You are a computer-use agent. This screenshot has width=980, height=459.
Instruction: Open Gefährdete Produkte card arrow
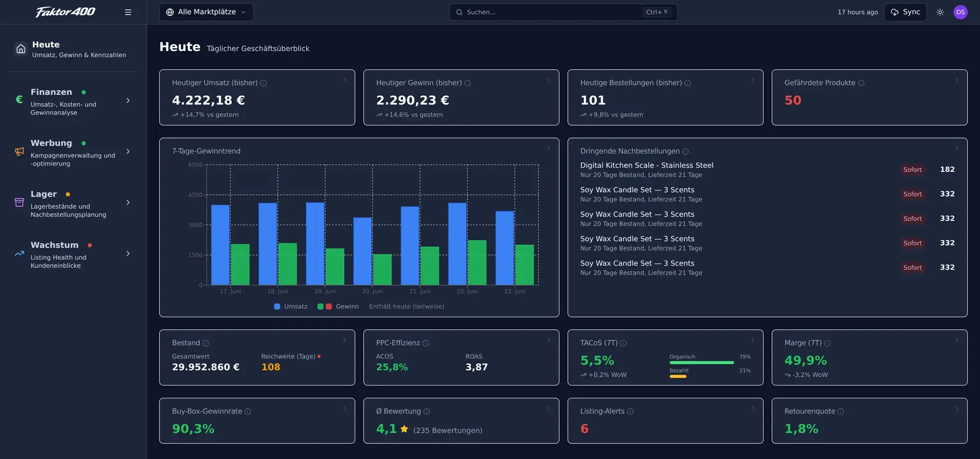(x=957, y=80)
